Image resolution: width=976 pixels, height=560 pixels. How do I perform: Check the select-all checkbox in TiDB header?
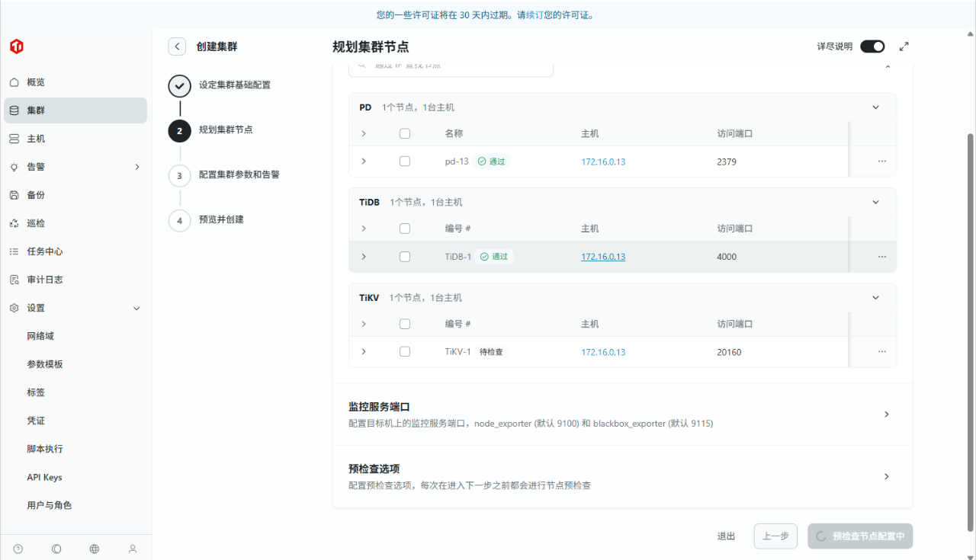405,229
